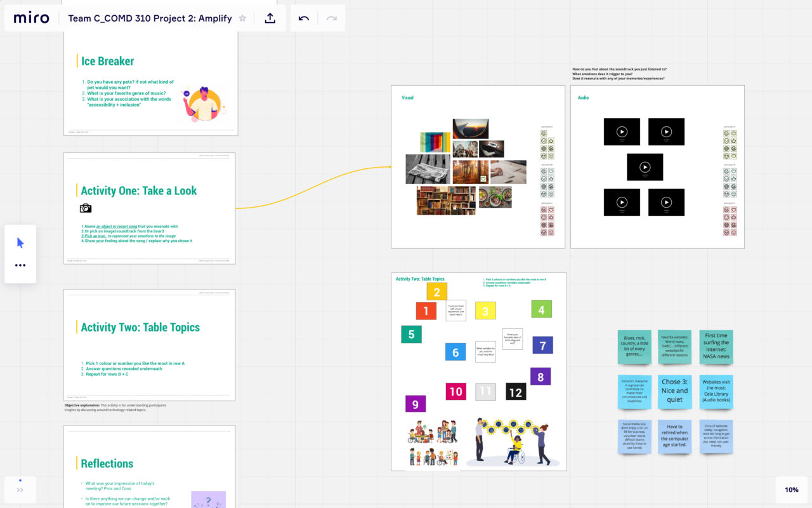Select the airplane window sunset photo
This screenshot has width=812, height=508.
point(470,128)
